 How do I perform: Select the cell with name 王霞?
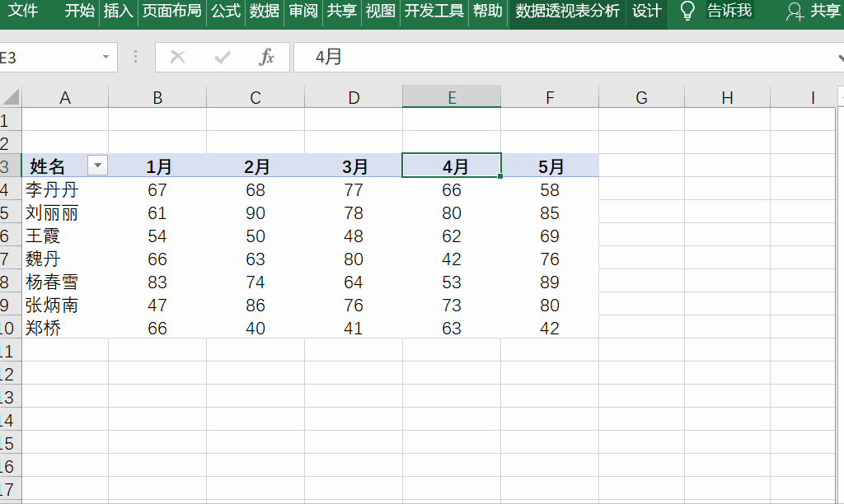pyautogui.click(x=65, y=236)
